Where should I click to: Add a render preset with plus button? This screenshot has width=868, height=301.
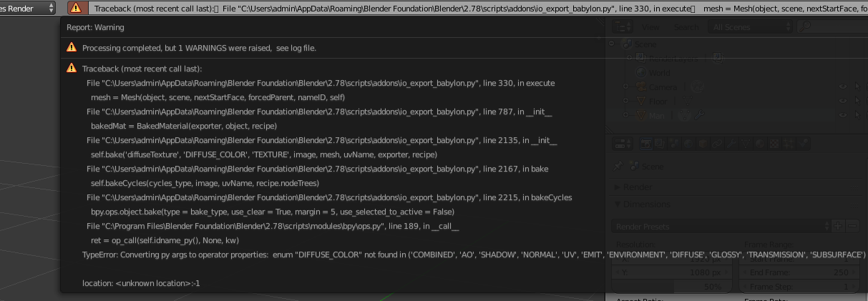[839, 227]
